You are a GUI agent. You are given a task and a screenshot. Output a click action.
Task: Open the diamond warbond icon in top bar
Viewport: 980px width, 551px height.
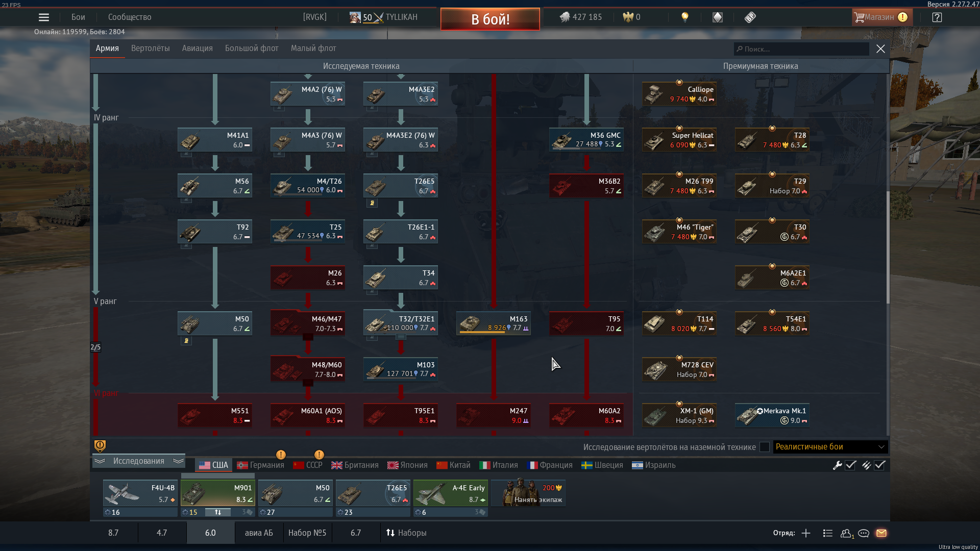[x=718, y=17]
